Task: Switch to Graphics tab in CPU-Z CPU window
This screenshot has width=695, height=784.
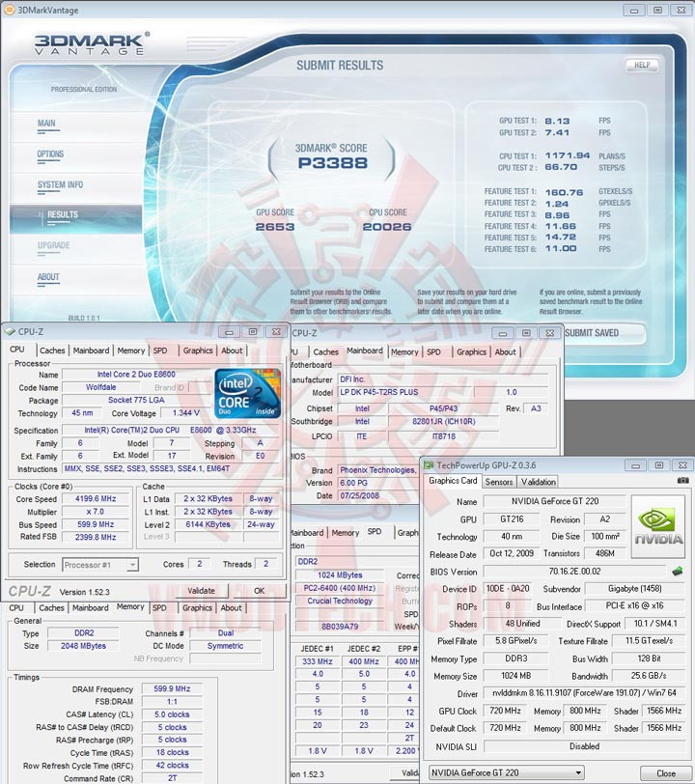Action: pos(198,351)
